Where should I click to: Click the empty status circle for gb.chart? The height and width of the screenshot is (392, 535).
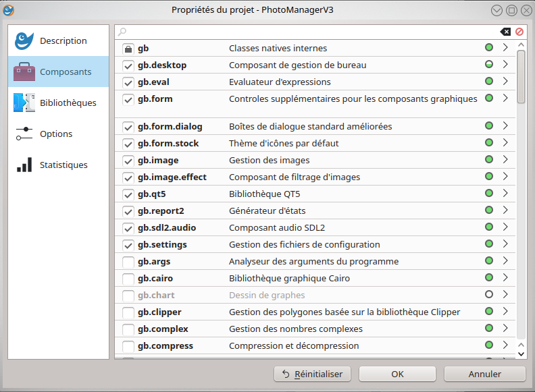(x=489, y=294)
